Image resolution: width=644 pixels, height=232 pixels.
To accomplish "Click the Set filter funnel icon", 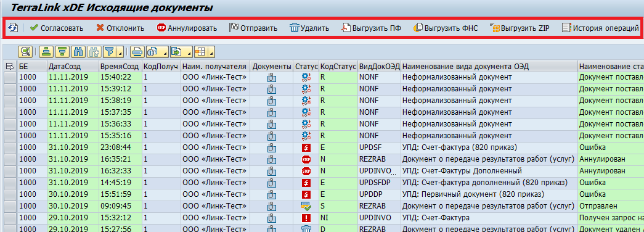I will [x=110, y=52].
